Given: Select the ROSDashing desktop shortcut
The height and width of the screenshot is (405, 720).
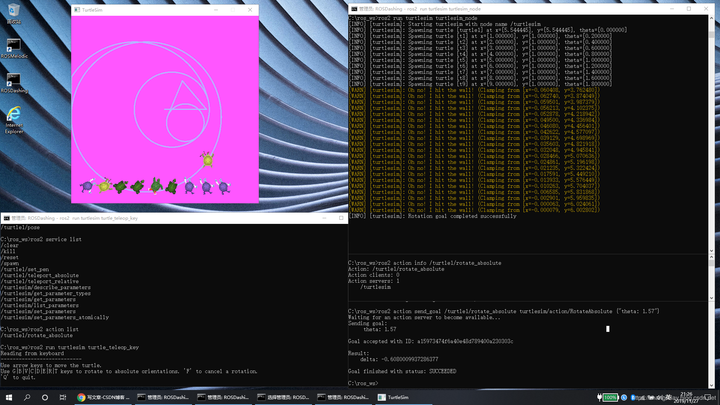Looking at the screenshot, I should pos(14,83).
